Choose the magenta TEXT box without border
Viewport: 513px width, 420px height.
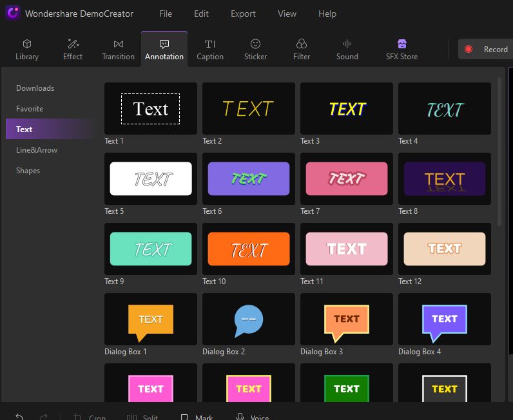pyautogui.click(x=151, y=383)
